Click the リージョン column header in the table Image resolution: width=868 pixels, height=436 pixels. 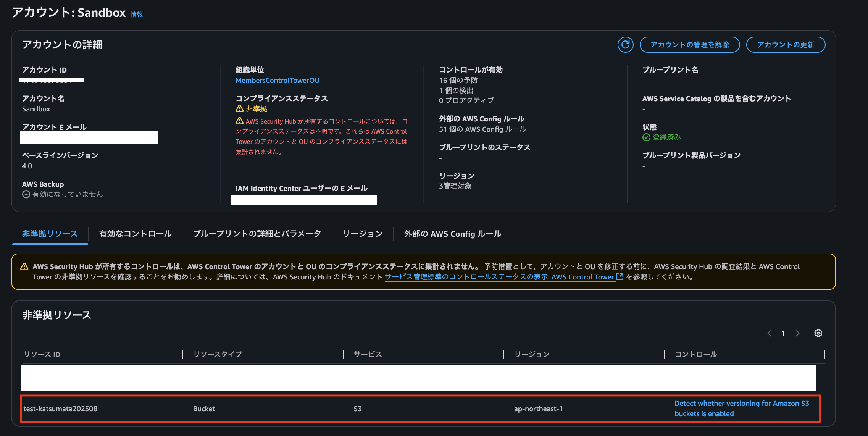pyautogui.click(x=532, y=354)
